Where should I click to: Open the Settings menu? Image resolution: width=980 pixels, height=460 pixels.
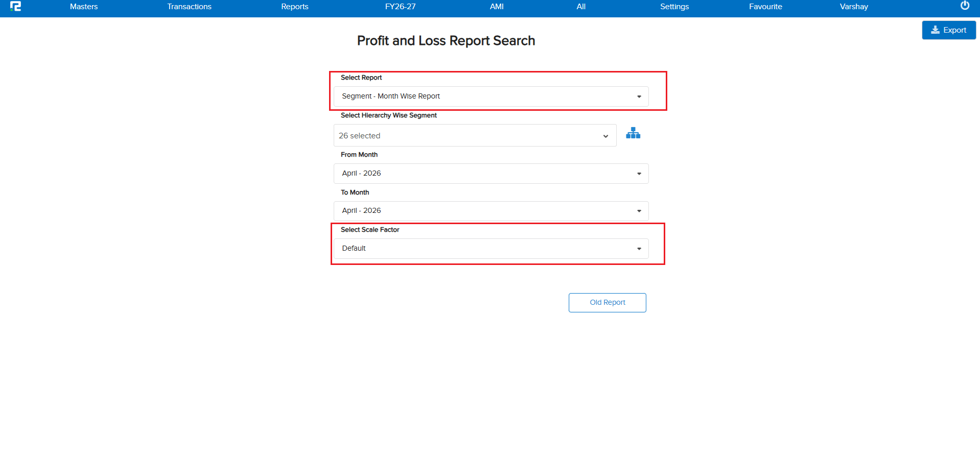(x=674, y=7)
